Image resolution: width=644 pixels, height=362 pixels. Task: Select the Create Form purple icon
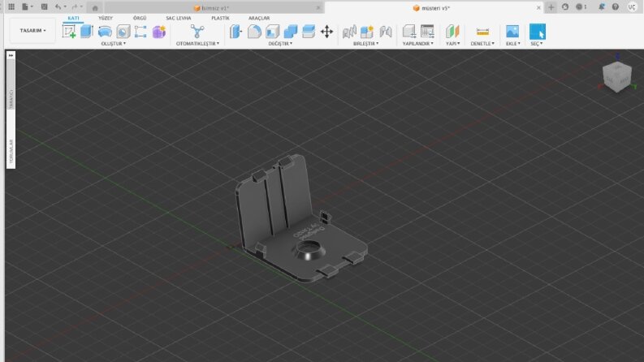pyautogui.click(x=158, y=32)
